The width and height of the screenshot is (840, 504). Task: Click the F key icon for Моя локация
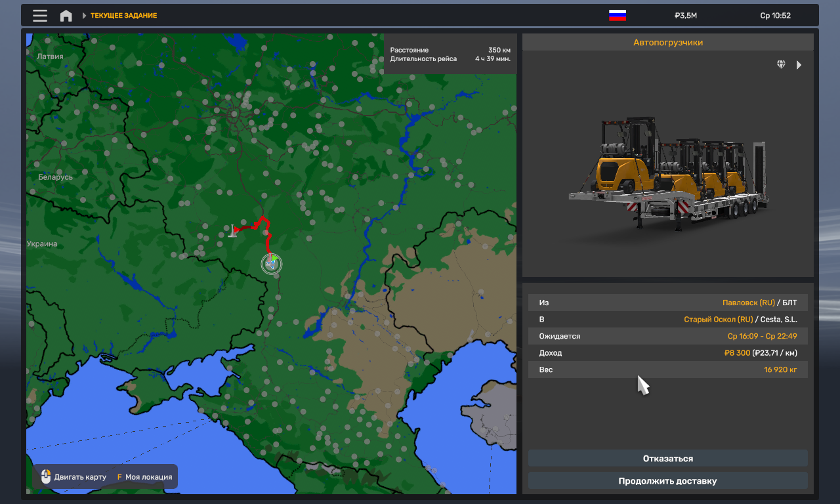[119, 477]
